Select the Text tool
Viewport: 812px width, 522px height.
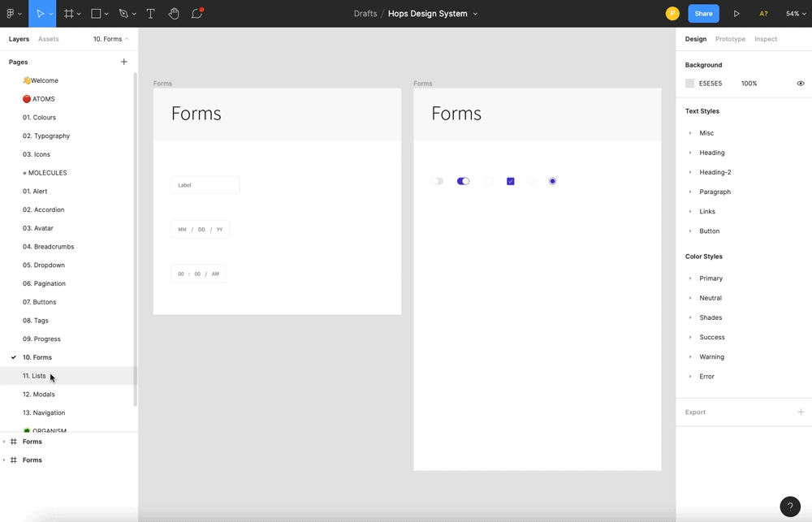[151, 14]
